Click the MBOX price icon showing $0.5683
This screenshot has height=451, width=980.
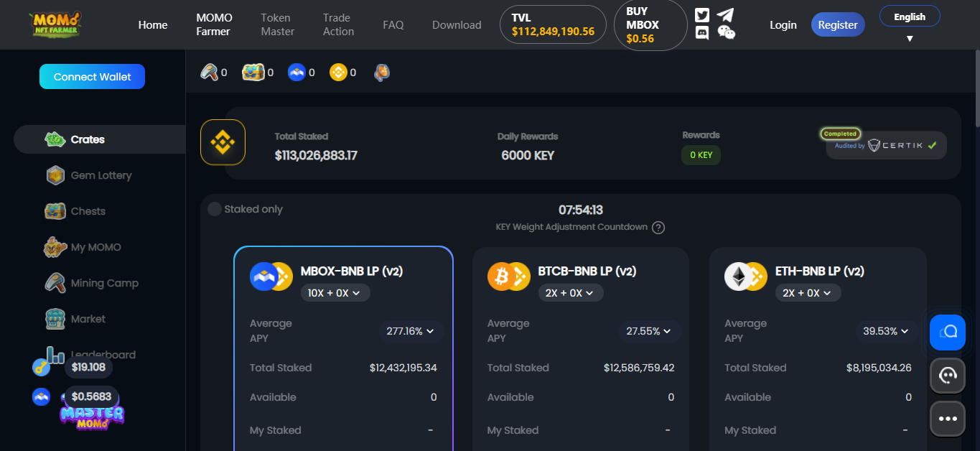(x=41, y=396)
